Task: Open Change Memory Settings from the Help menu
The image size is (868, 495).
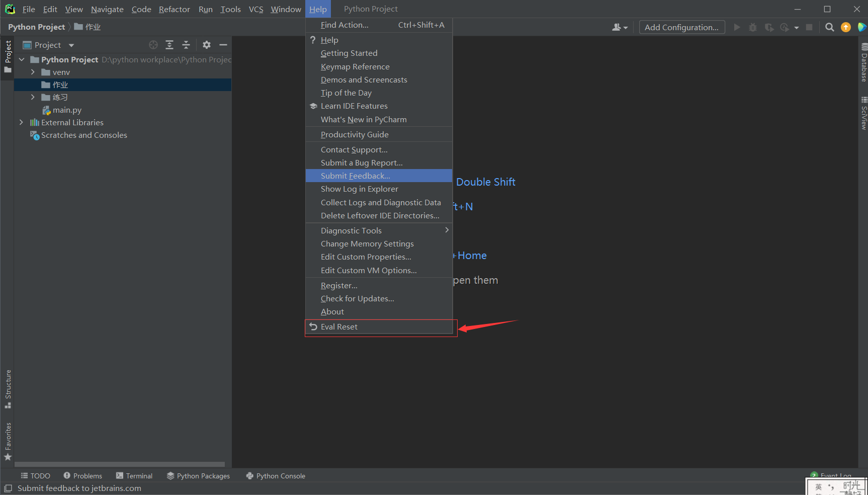Action: [379, 243]
